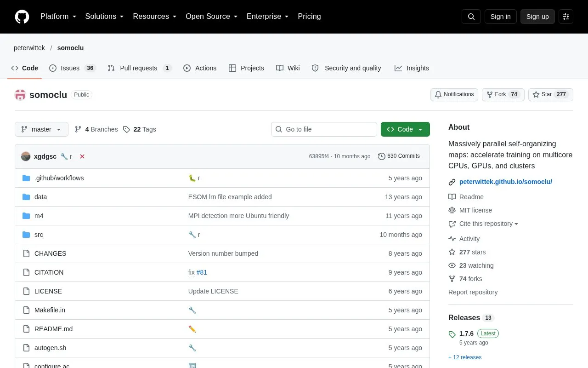Open the + 12 releases link
This screenshot has height=368, width=588.
[465, 357]
